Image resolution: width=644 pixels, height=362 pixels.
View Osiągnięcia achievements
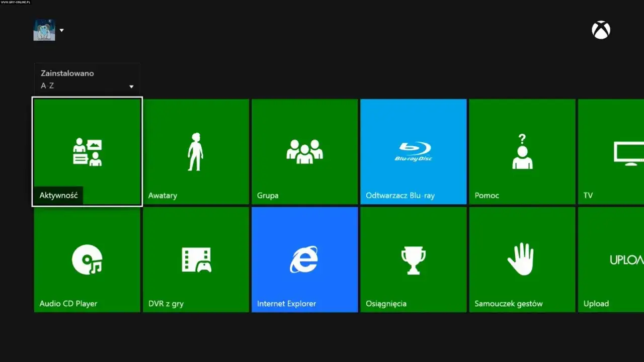click(413, 259)
